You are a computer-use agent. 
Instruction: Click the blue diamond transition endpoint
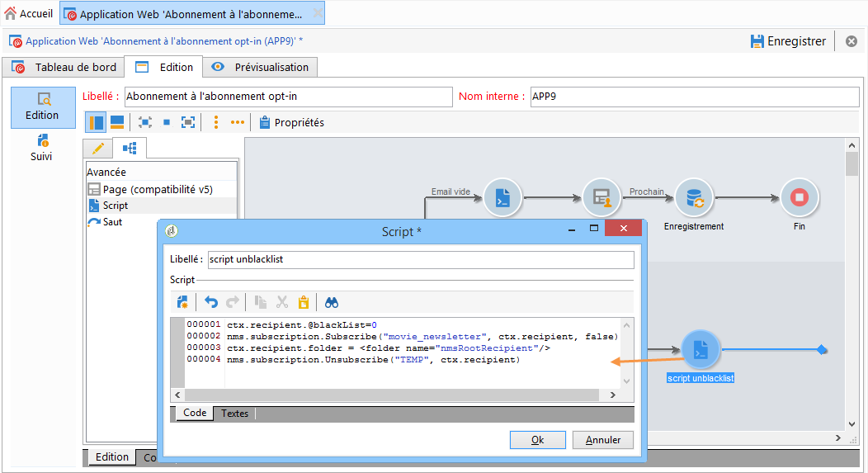[x=822, y=349]
